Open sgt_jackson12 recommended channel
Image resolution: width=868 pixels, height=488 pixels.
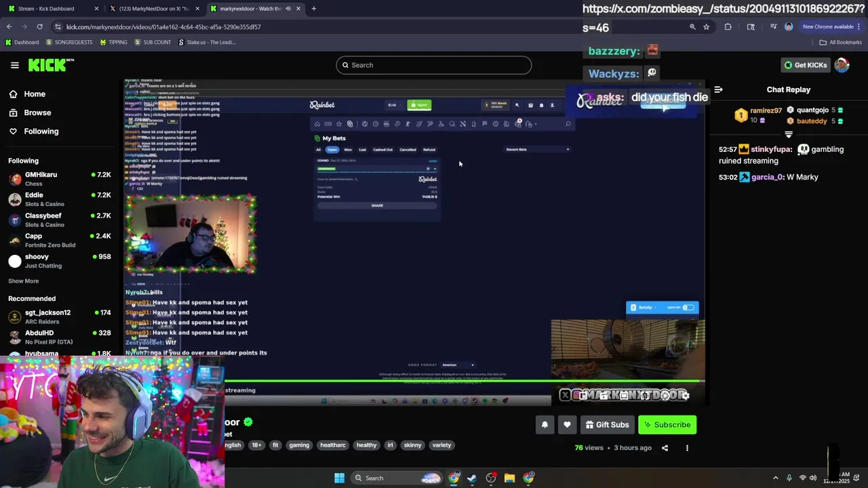[x=60, y=317]
